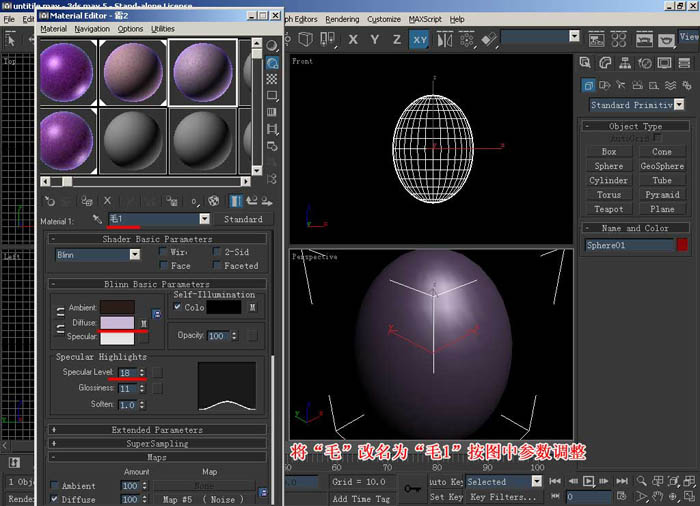
Task: Click the Array tool icon
Action: [x=467, y=40]
